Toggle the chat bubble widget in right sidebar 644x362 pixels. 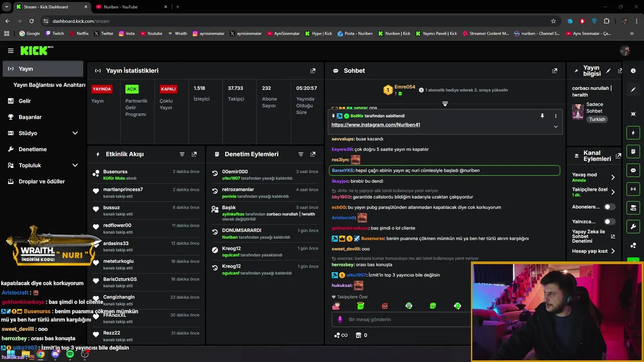[633, 170]
